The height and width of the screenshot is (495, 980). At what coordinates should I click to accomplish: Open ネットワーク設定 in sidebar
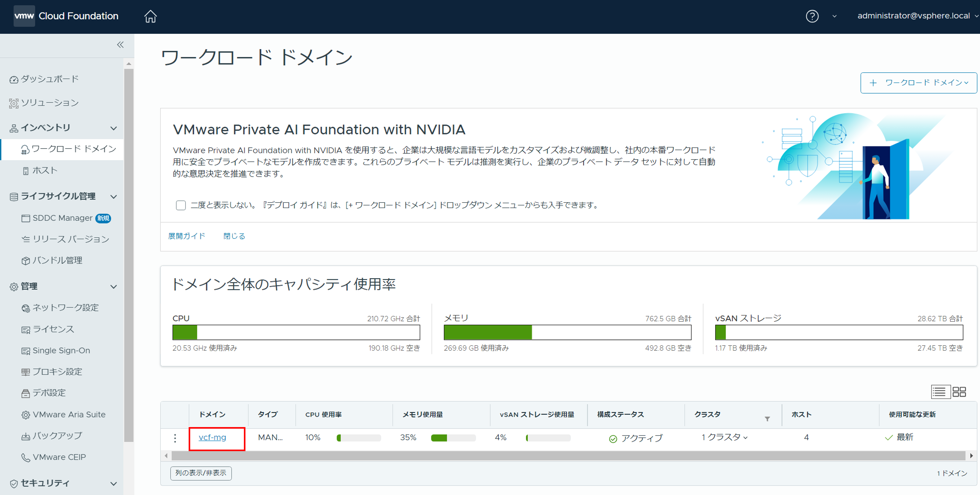coord(65,308)
